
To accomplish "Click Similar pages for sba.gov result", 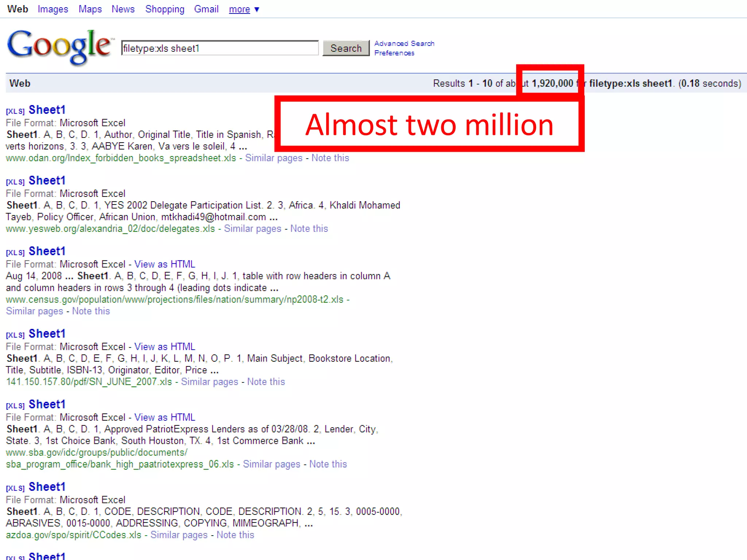I will (272, 464).
